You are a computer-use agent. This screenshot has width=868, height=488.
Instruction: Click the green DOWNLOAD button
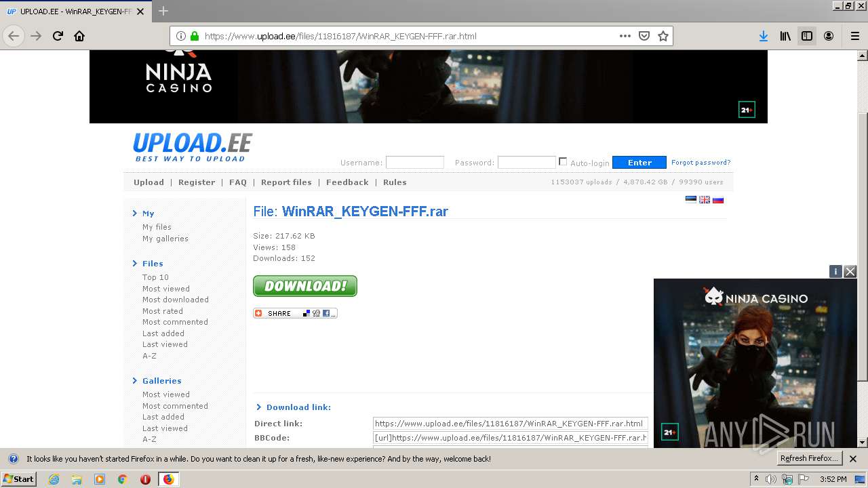[305, 286]
